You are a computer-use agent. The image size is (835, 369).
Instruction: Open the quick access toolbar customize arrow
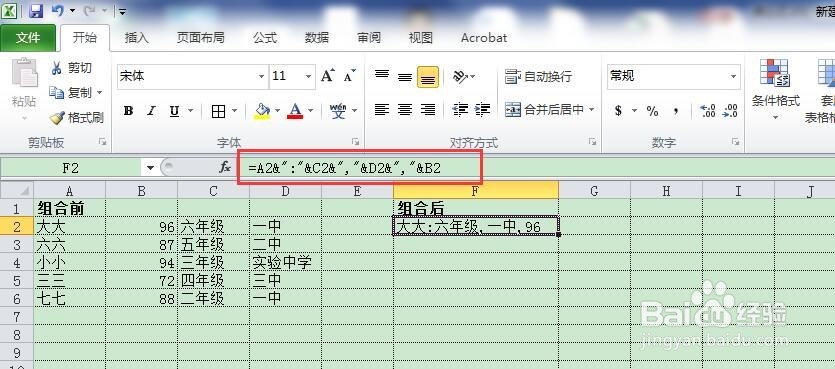(x=122, y=11)
